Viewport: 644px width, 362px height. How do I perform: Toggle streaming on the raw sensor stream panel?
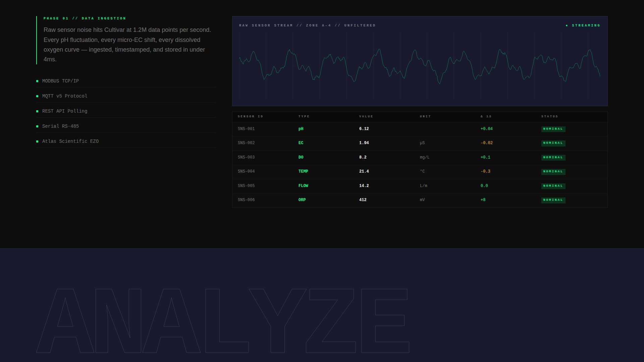pyautogui.click(x=583, y=25)
